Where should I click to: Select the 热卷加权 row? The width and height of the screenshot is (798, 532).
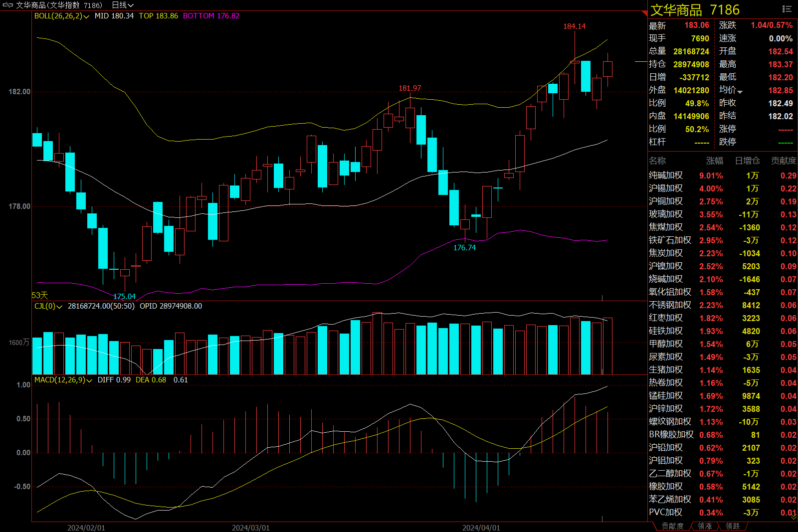tap(723, 383)
